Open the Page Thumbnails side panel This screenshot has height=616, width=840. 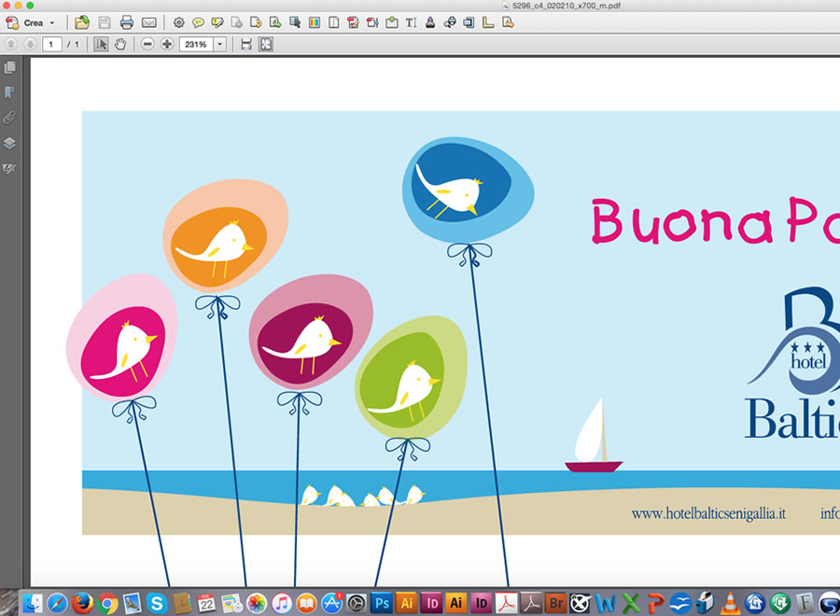(x=9, y=67)
